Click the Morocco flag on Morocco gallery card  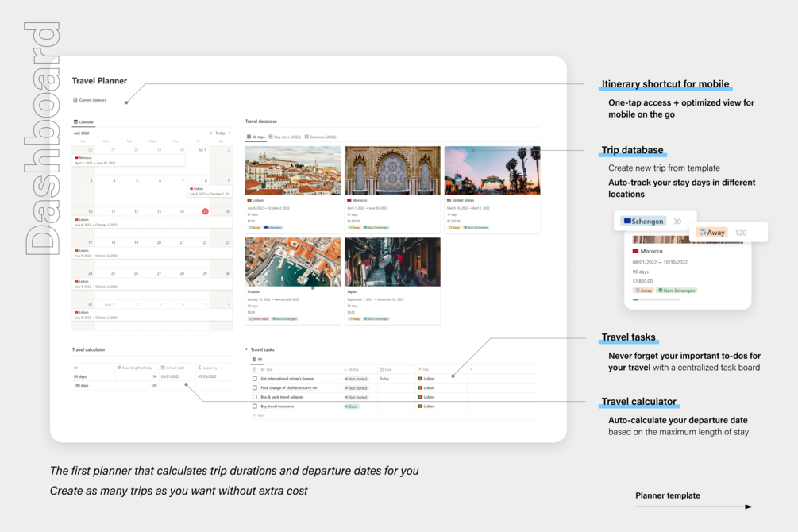tap(349, 201)
